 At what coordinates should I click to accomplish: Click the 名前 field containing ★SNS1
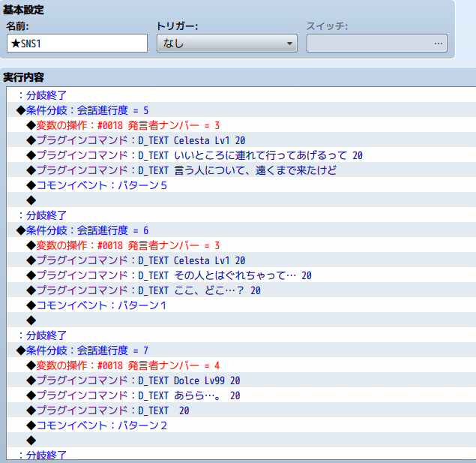click(77, 44)
